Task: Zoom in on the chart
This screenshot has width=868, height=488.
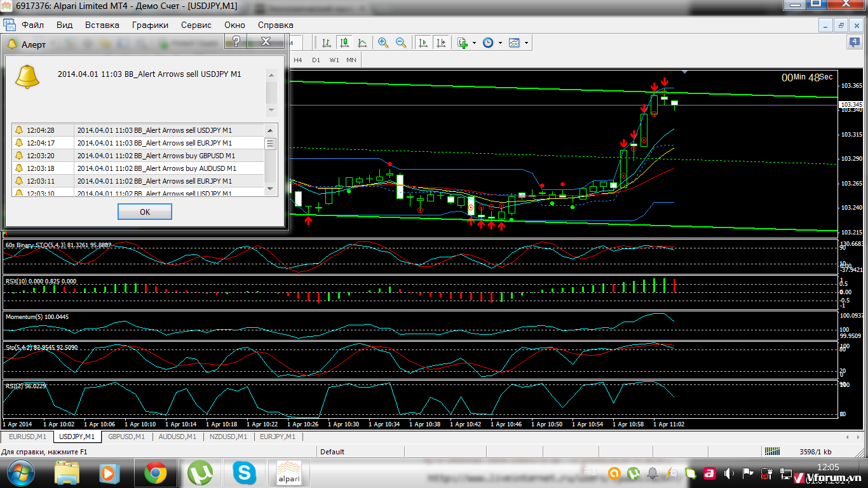Action: tap(383, 43)
